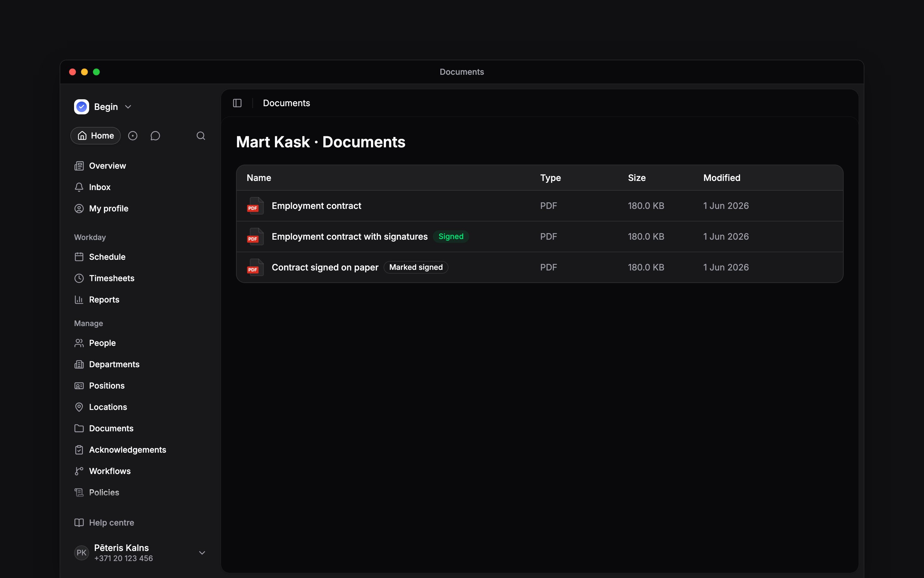The height and width of the screenshot is (578, 924).
Task: Select the Home tab
Action: point(95,136)
